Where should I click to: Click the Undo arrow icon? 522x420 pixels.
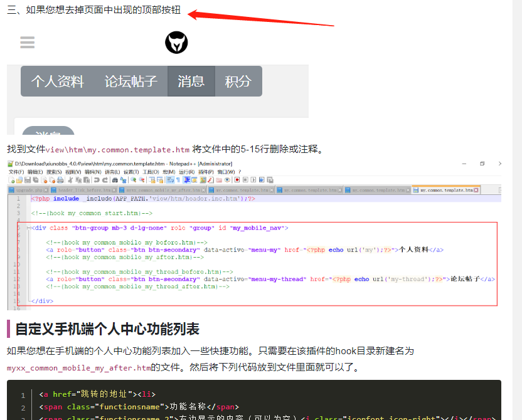[97, 180]
